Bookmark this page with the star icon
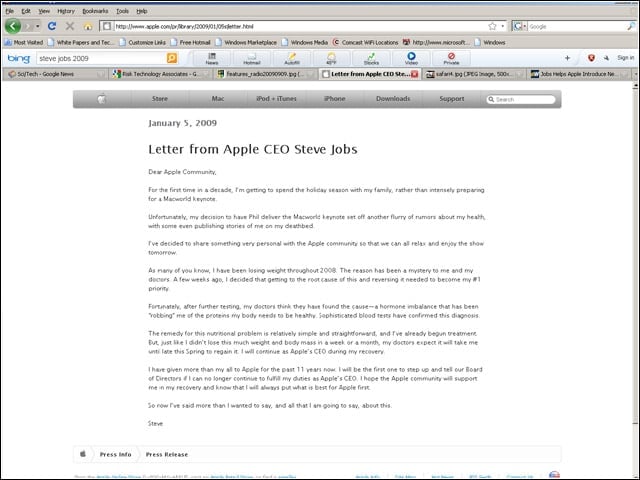The width and height of the screenshot is (640, 480). tap(492, 27)
